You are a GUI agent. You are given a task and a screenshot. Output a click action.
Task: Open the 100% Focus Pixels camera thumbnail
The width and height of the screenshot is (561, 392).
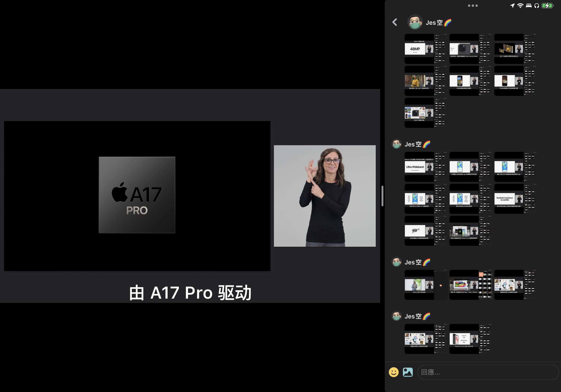point(471,49)
